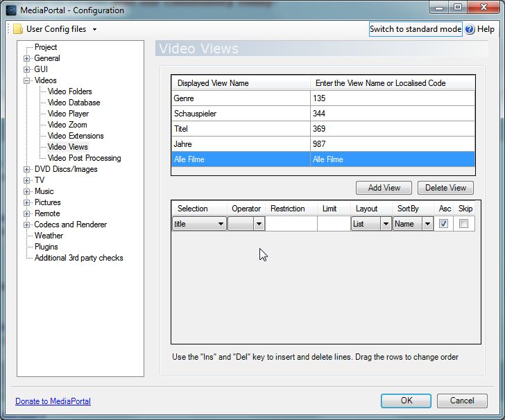Click the Help question mark icon
This screenshot has width=505, height=420.
[x=470, y=29]
